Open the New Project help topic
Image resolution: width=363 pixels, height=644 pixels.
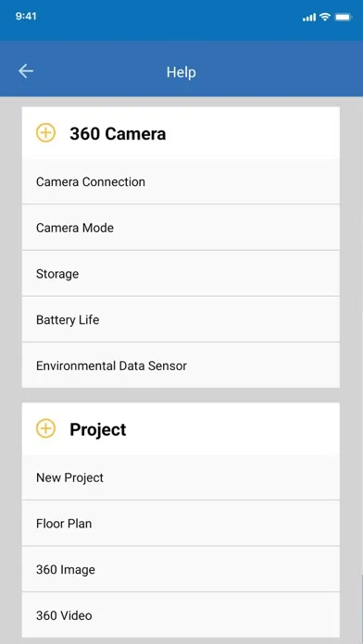[181, 477]
